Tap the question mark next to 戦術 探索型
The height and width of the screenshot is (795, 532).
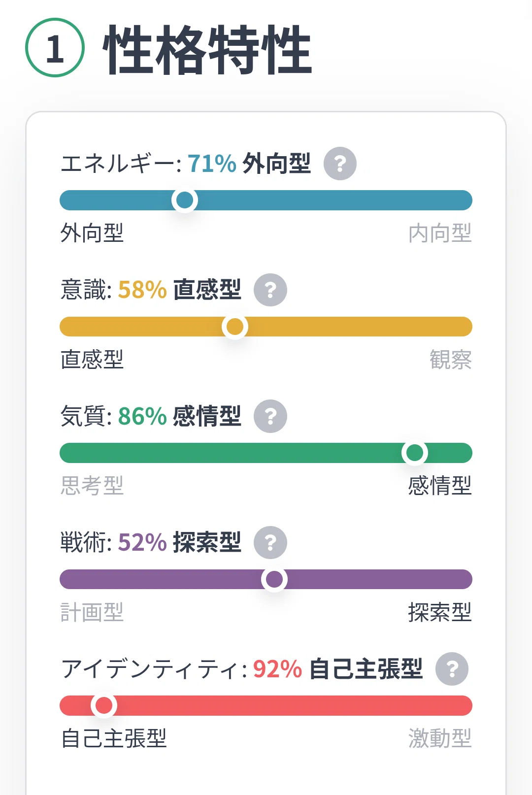pos(270,542)
